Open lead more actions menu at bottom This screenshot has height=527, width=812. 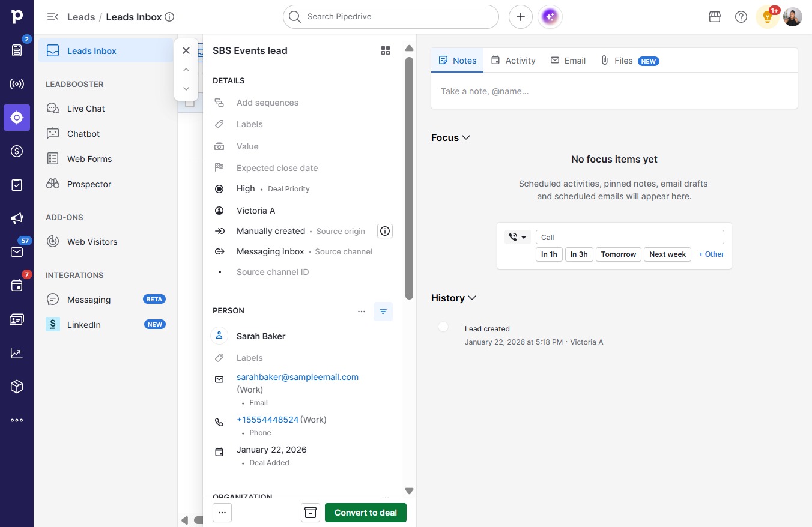(x=222, y=513)
